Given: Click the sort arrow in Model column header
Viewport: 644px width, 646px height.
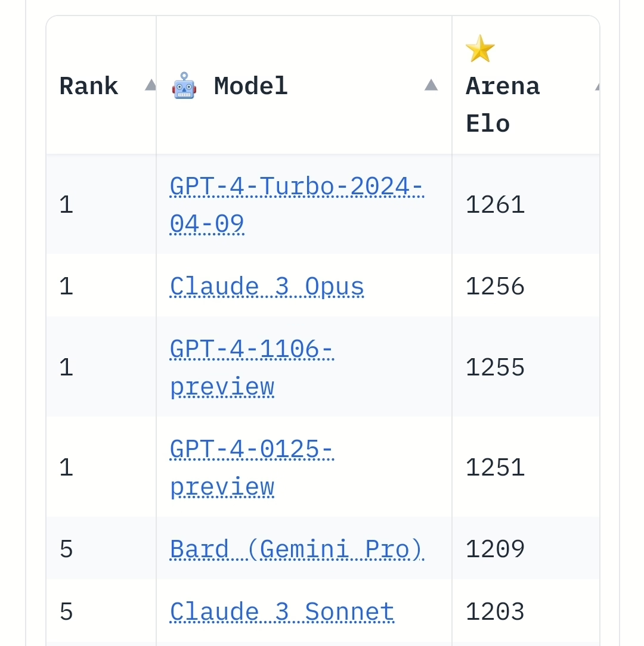Looking at the screenshot, I should tap(431, 85).
